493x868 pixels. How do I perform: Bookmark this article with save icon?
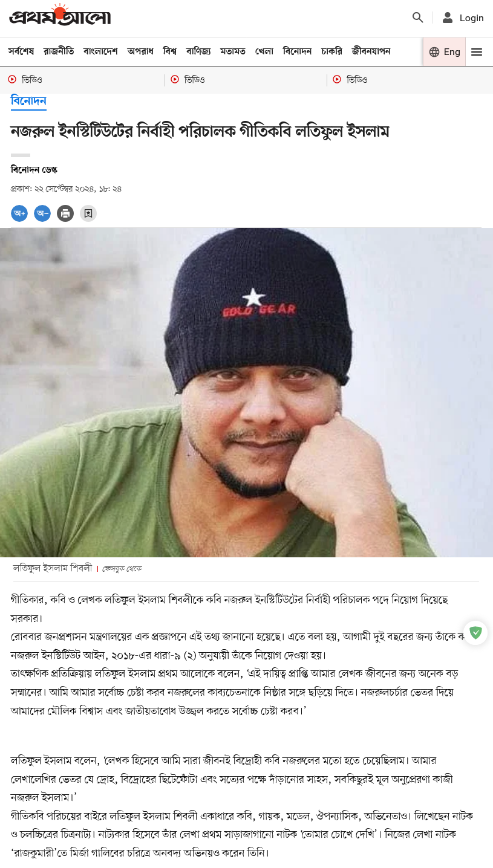pyautogui.click(x=88, y=213)
